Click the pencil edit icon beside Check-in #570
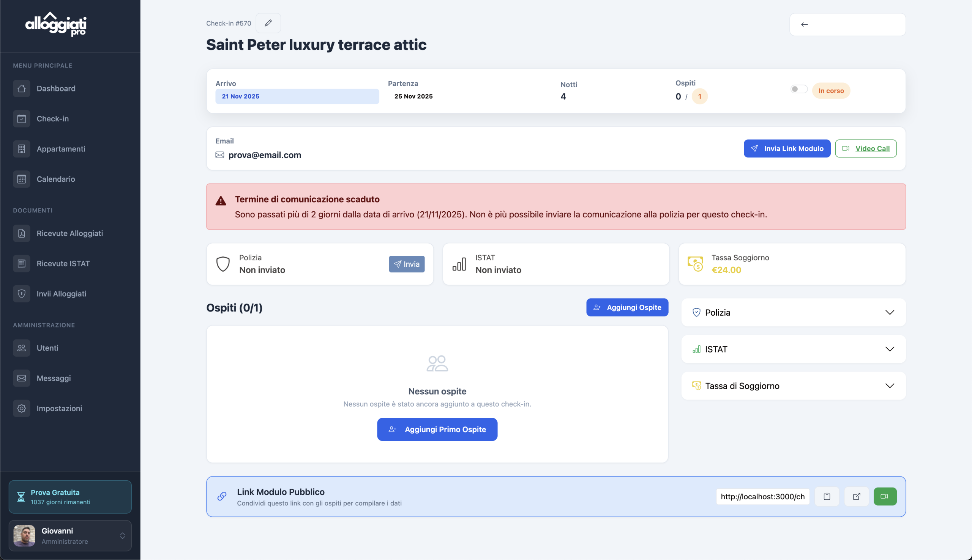The width and height of the screenshot is (972, 560). pos(268,23)
